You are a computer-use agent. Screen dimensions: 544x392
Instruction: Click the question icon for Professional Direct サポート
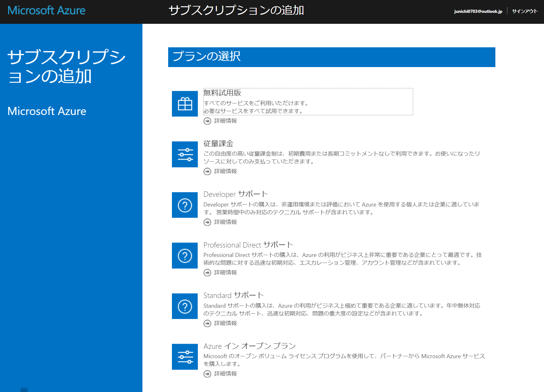point(185,255)
